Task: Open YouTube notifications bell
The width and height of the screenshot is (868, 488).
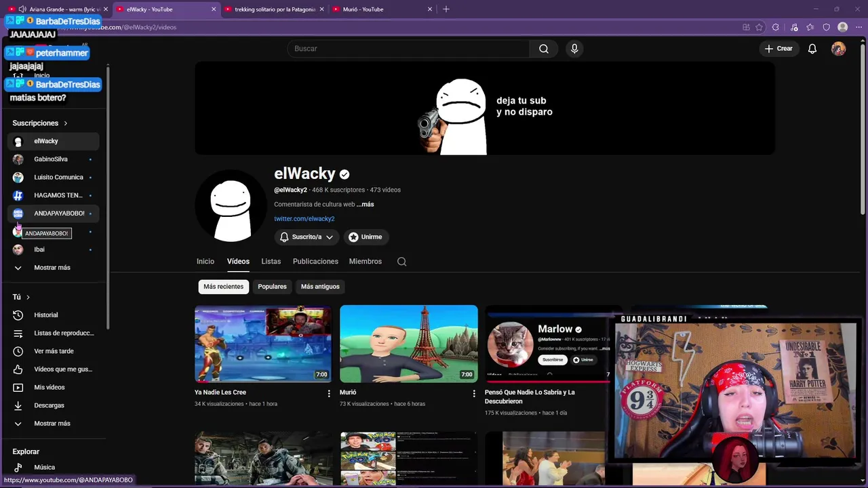Action: (812, 49)
